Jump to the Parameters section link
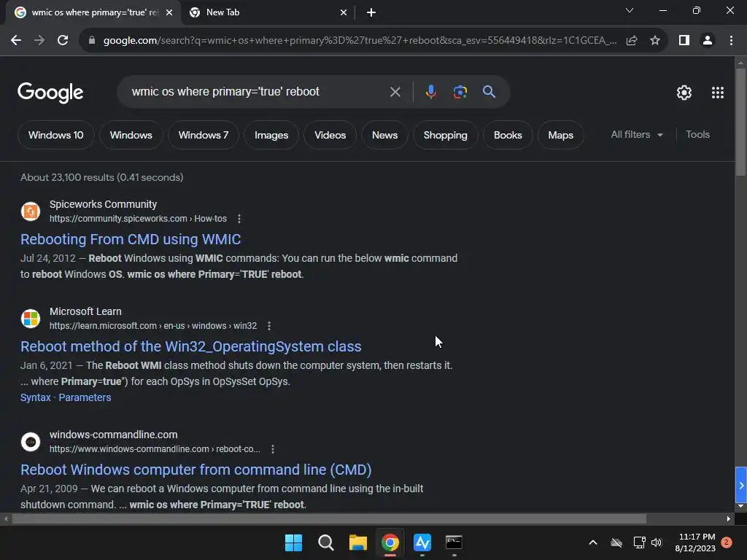 (85, 397)
